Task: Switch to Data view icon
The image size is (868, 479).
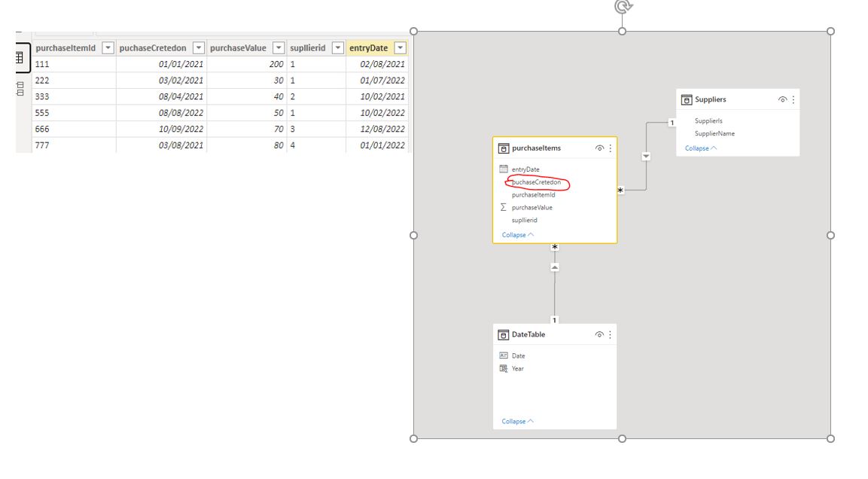Action: 20,57
